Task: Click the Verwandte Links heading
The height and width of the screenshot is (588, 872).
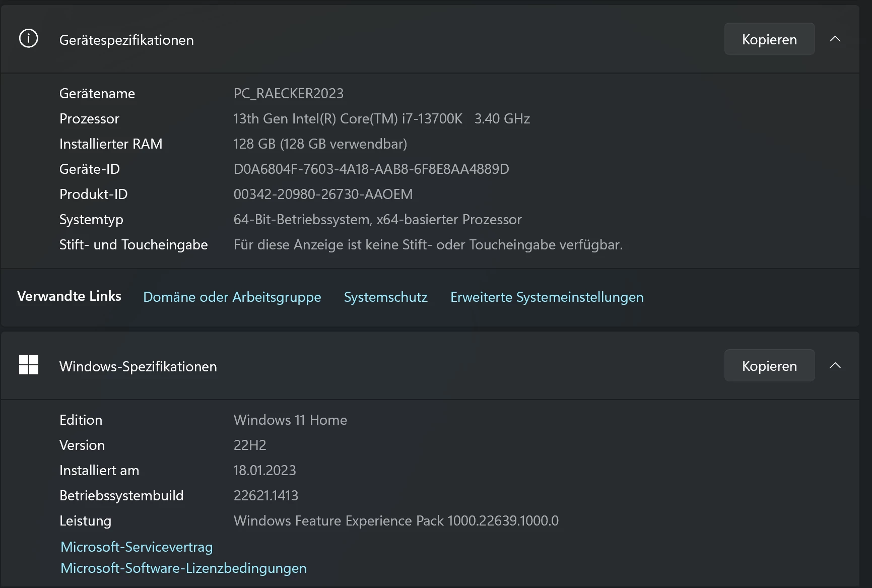Action: point(69,296)
